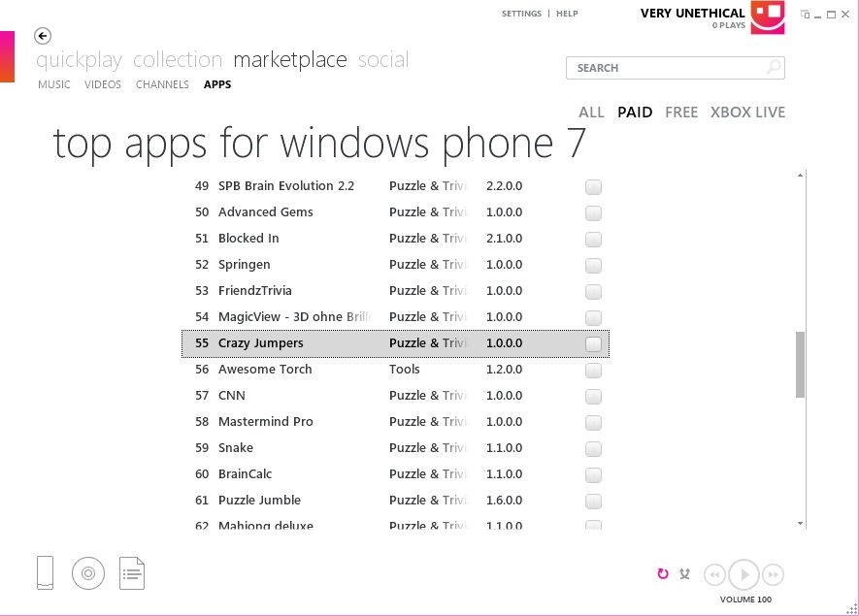Click the play button
Screen dimensions: 859x616
(744, 575)
